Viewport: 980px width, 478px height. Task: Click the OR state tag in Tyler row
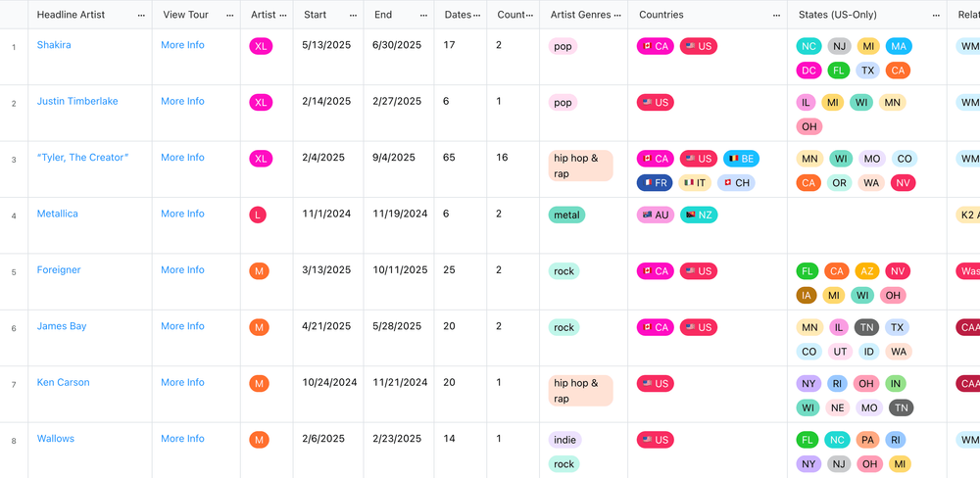[840, 183]
